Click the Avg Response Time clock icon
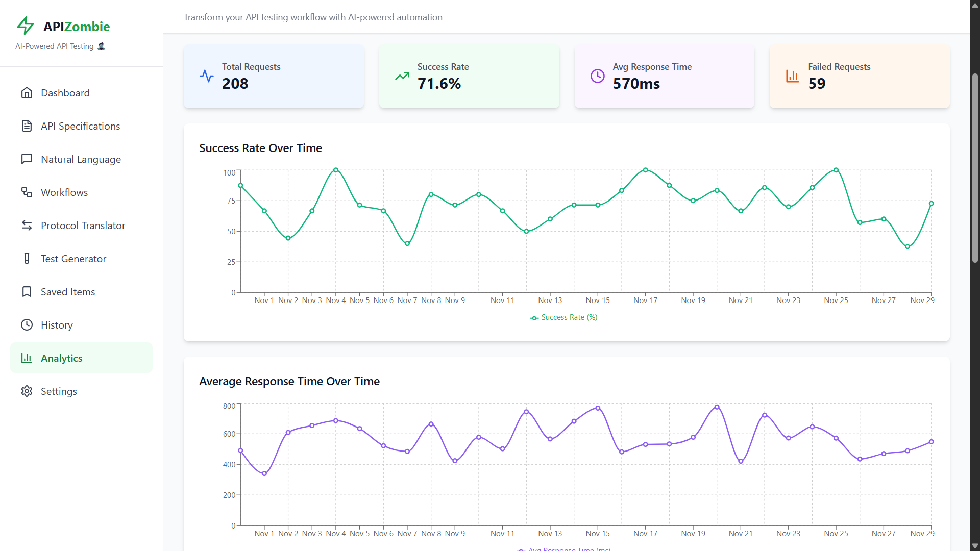 click(597, 77)
